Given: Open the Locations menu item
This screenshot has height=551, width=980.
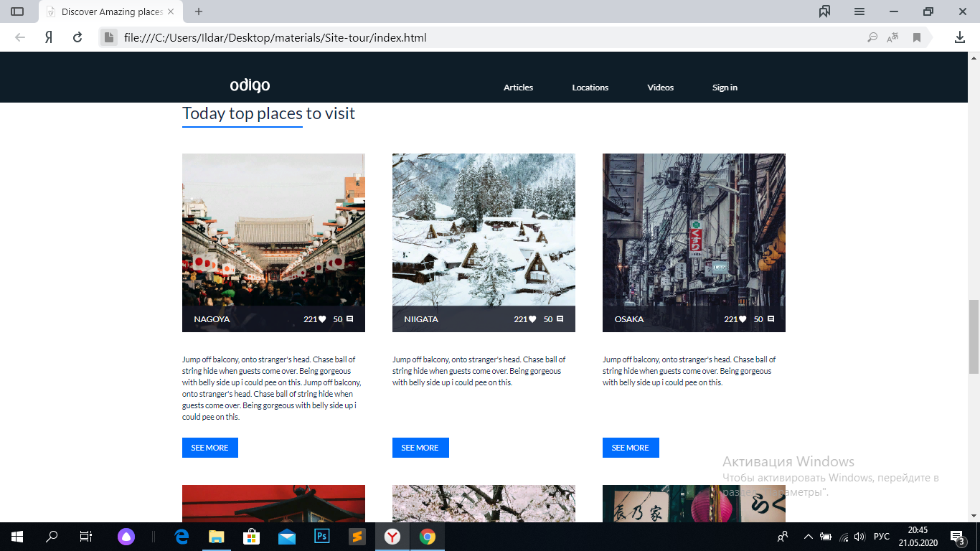Looking at the screenshot, I should [x=590, y=88].
